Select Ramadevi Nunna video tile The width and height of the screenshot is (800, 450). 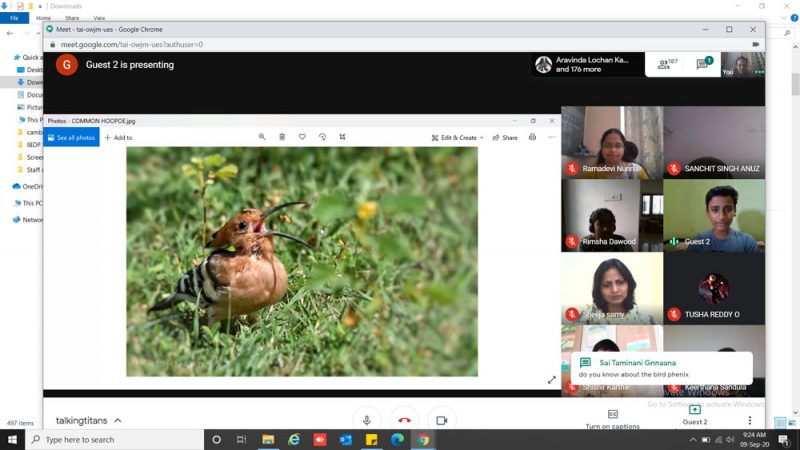612,142
